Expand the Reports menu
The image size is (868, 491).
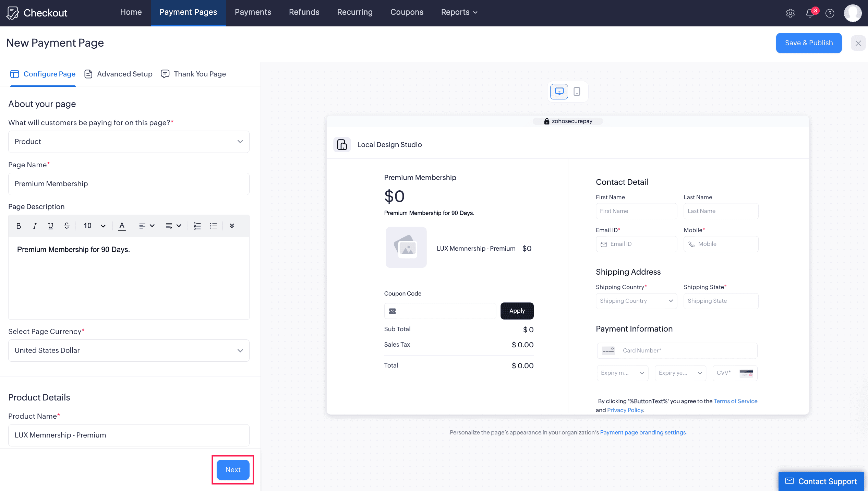[459, 12]
